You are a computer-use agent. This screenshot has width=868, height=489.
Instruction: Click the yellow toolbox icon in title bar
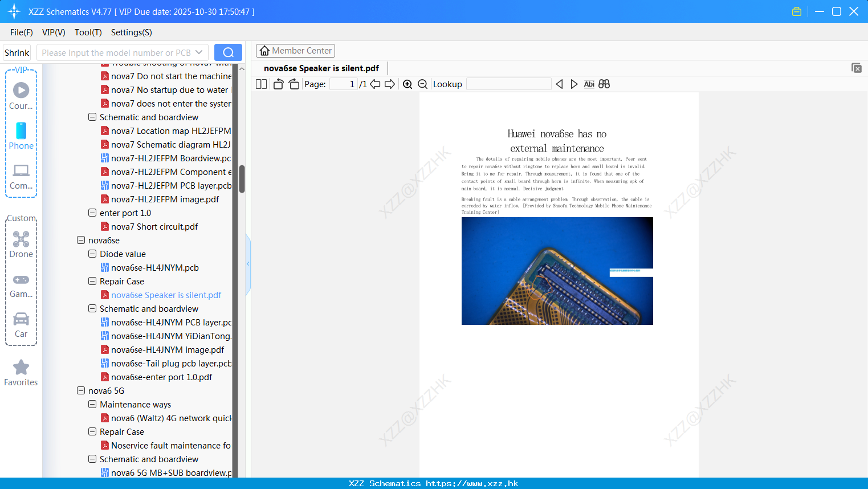(x=797, y=11)
